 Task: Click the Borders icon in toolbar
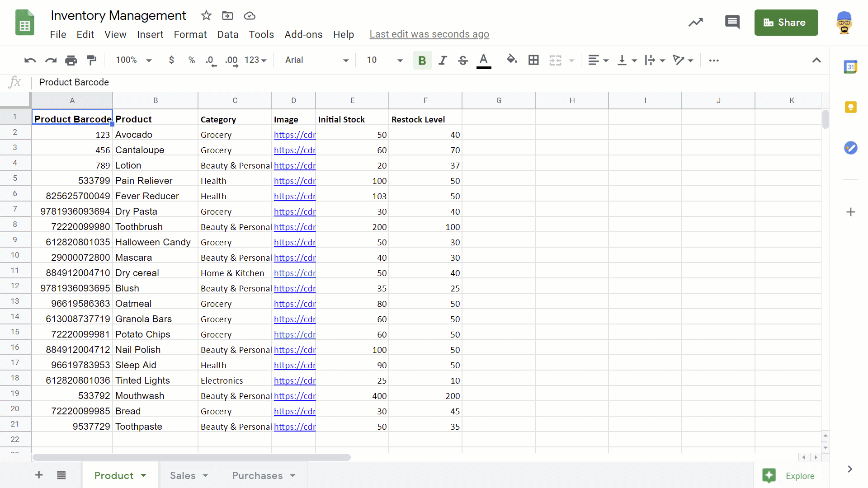pos(533,60)
